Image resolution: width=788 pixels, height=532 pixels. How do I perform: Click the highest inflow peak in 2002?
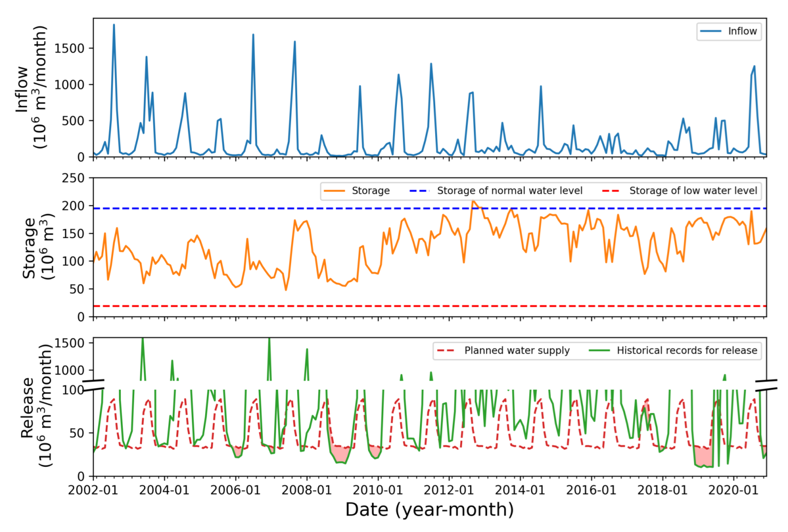tap(114, 25)
